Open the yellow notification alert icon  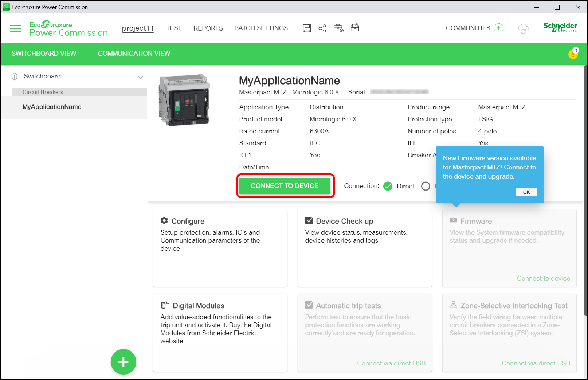click(573, 54)
